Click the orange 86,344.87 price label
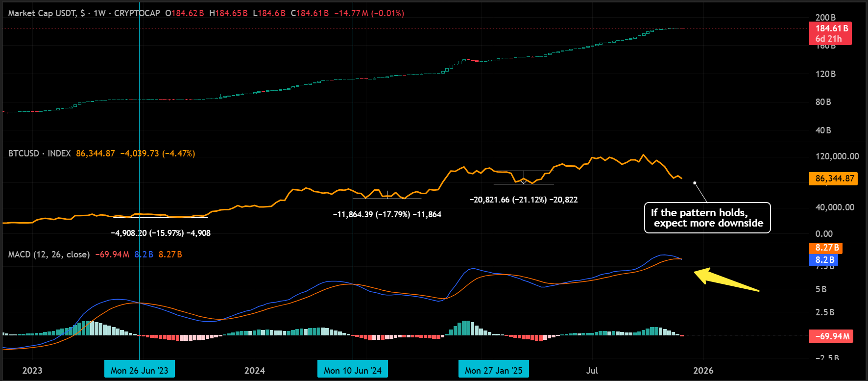This screenshot has height=381, width=868. tap(834, 178)
